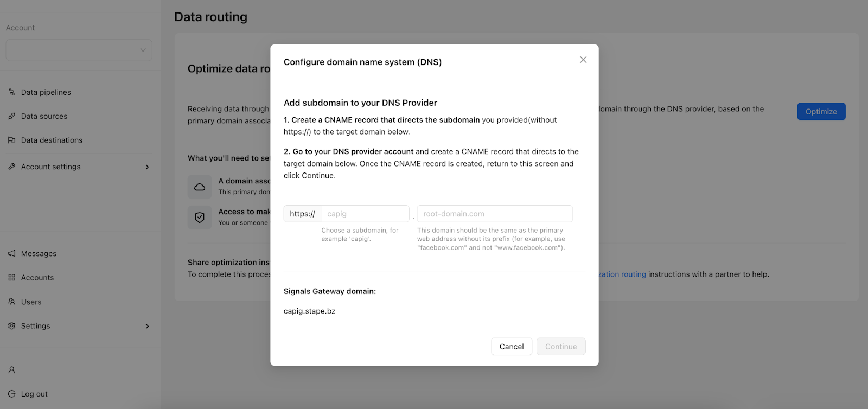Cancel the DNS configuration dialog
This screenshot has height=409, width=868.
click(x=512, y=347)
